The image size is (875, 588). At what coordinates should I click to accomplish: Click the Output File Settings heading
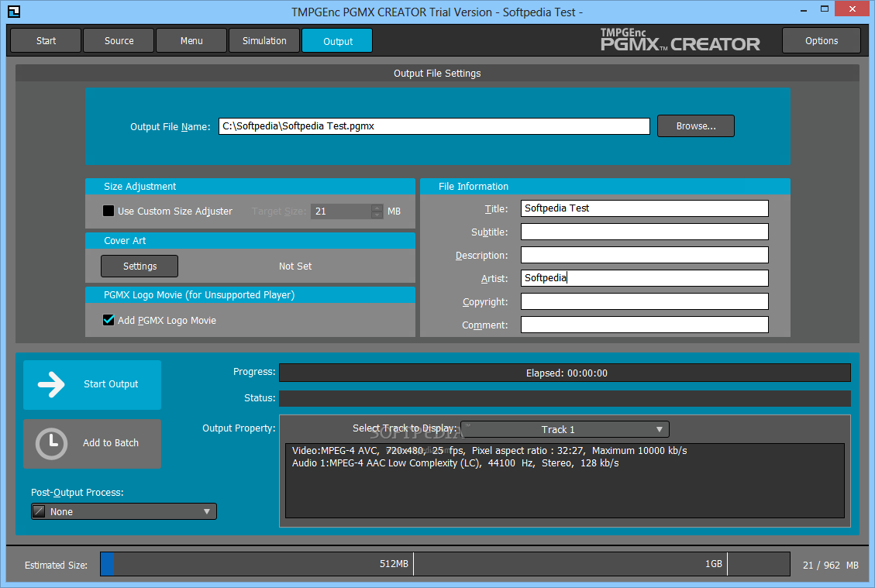(x=437, y=73)
